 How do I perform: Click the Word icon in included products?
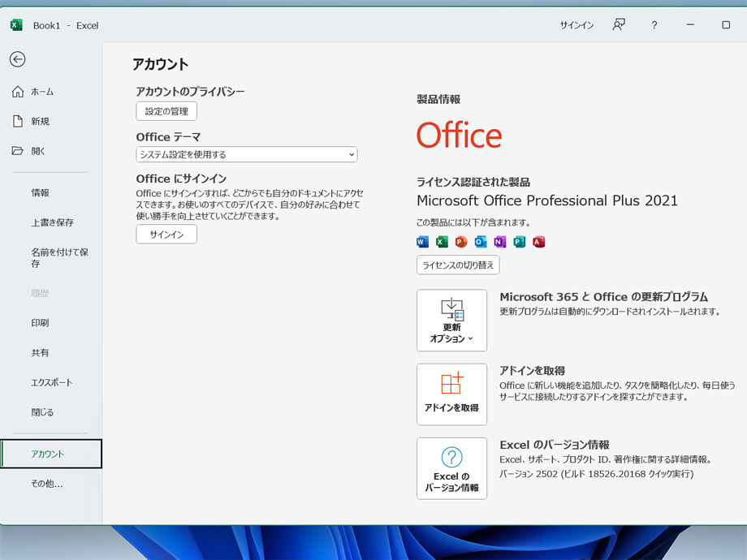click(x=422, y=242)
